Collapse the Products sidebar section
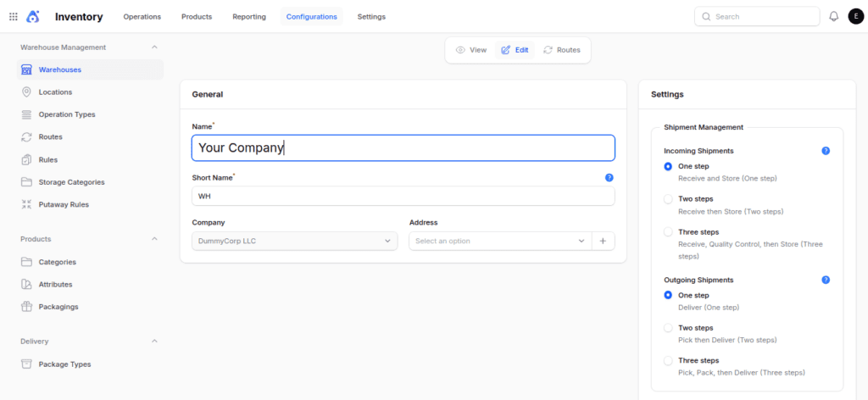 (x=154, y=239)
